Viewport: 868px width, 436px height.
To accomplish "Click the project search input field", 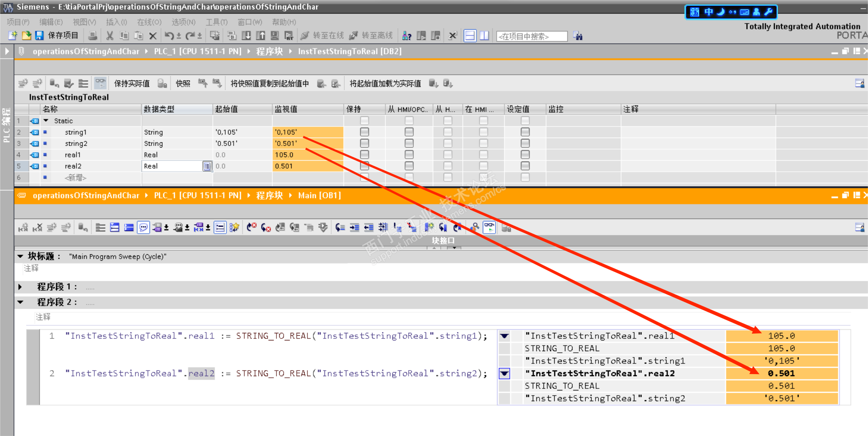I will click(532, 36).
